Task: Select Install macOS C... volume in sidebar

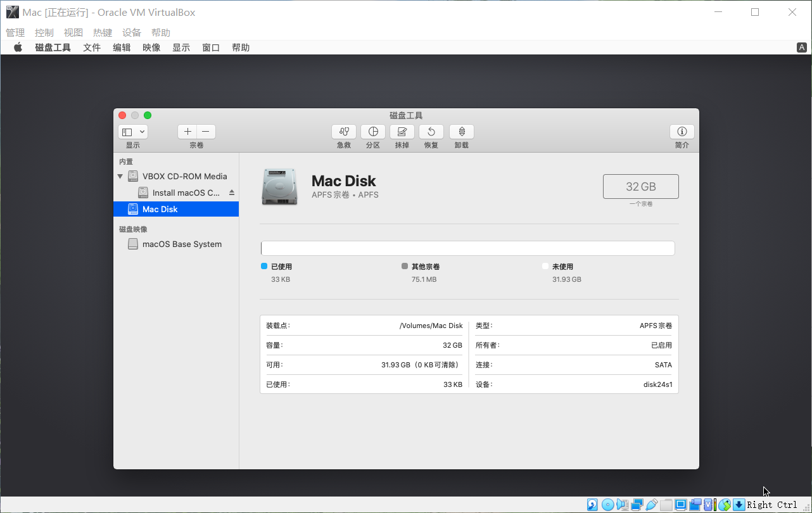Action: point(176,193)
